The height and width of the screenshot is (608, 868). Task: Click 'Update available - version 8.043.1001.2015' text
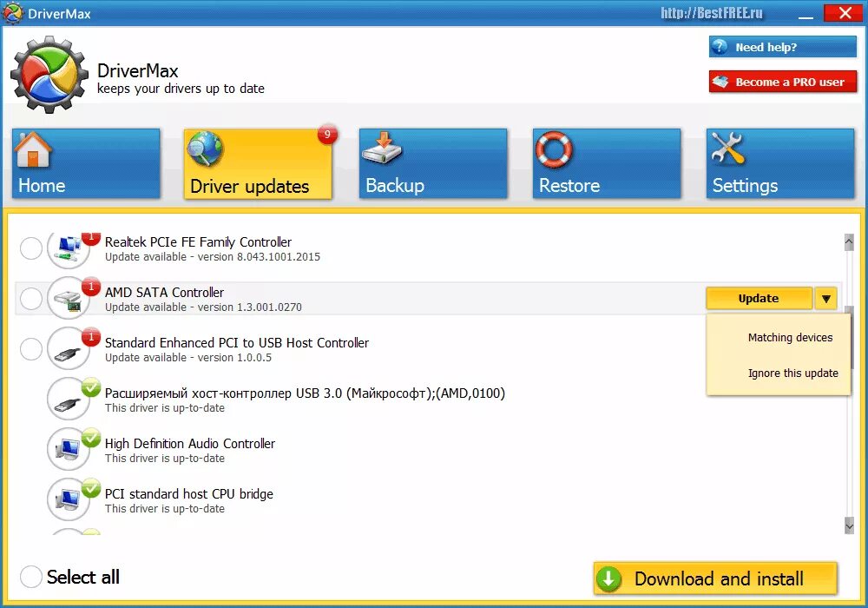click(x=213, y=257)
